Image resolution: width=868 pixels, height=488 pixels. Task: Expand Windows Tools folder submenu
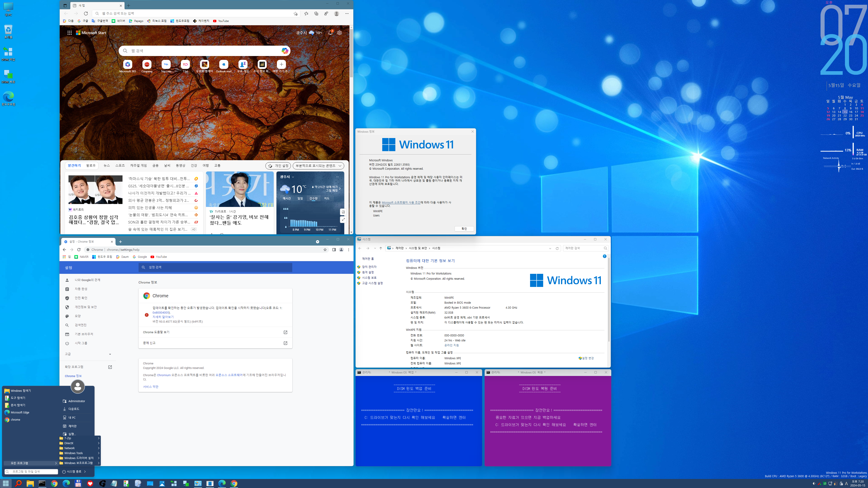(x=80, y=453)
